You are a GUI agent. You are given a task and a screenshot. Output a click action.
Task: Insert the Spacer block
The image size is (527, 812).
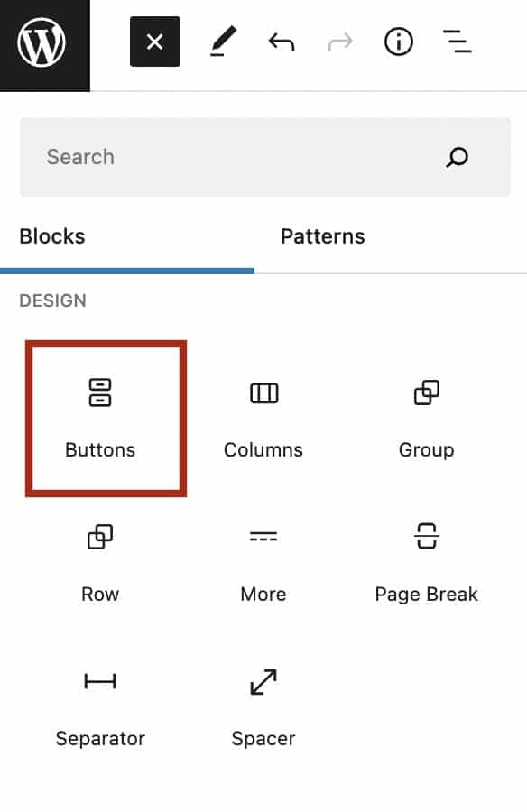263,708
